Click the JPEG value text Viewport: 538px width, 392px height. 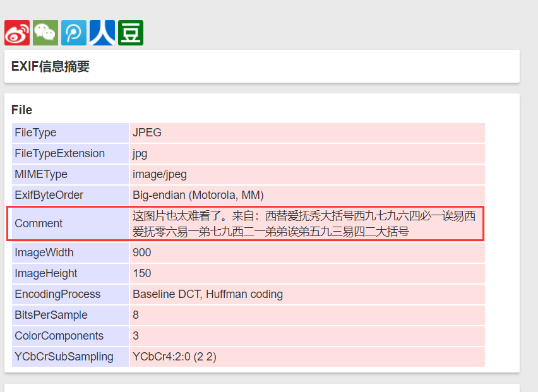click(145, 133)
